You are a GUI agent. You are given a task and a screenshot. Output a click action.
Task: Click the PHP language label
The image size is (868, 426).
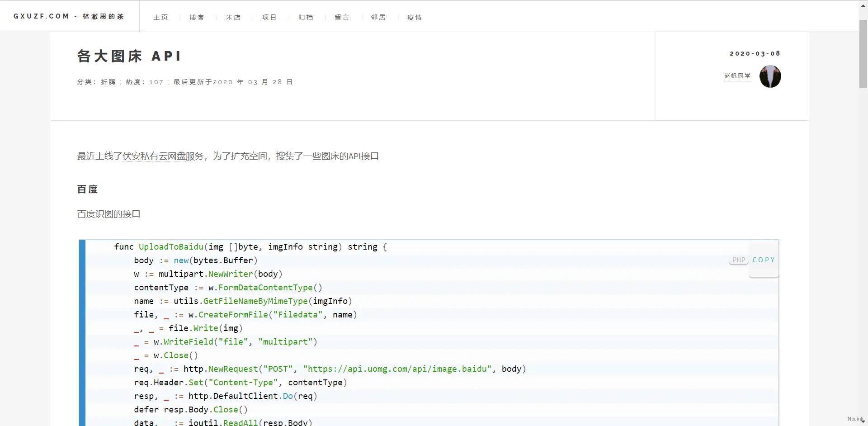click(x=738, y=260)
